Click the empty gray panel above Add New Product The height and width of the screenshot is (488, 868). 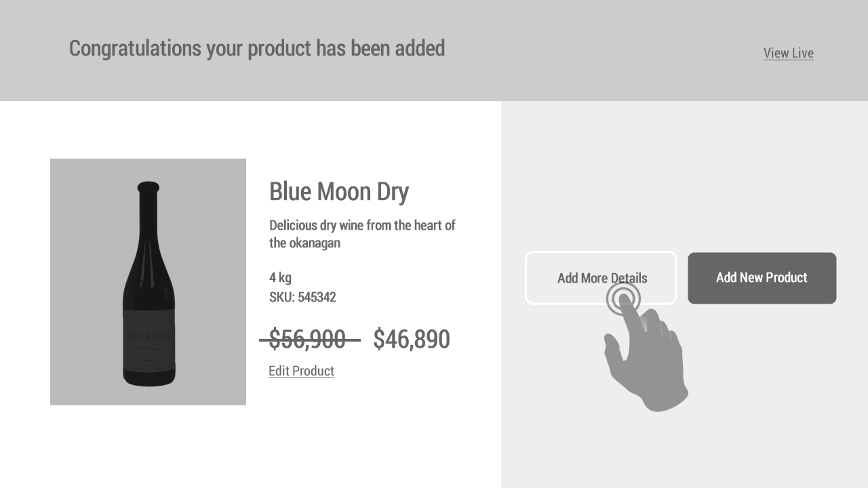tap(762, 176)
